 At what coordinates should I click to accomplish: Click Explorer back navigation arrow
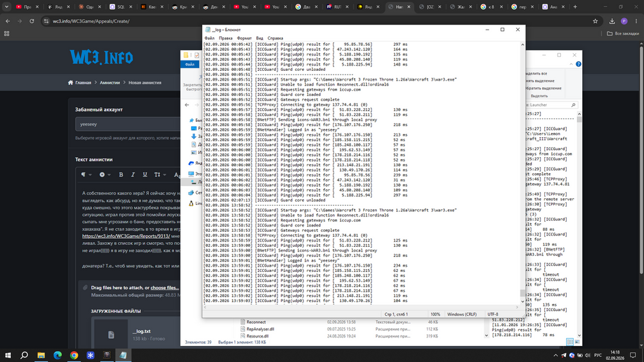(187, 105)
